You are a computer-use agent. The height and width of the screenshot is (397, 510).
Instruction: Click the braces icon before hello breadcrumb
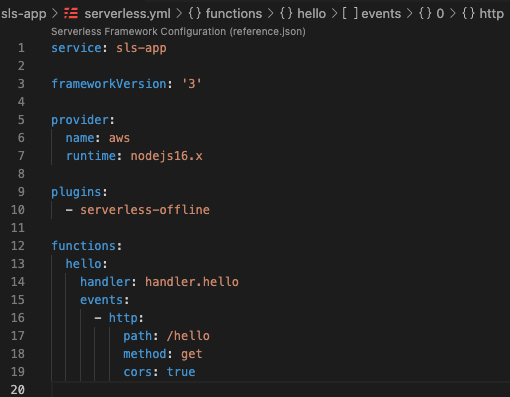[286, 14]
